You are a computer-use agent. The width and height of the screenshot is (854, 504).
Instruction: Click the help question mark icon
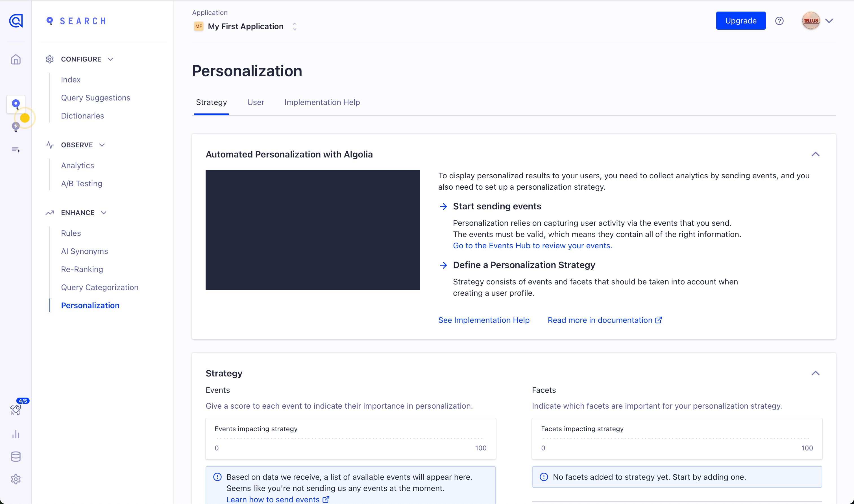click(x=779, y=21)
